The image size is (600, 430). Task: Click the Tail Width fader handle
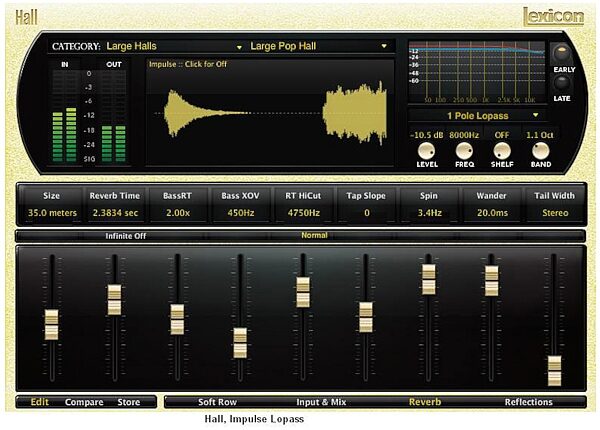click(554, 371)
